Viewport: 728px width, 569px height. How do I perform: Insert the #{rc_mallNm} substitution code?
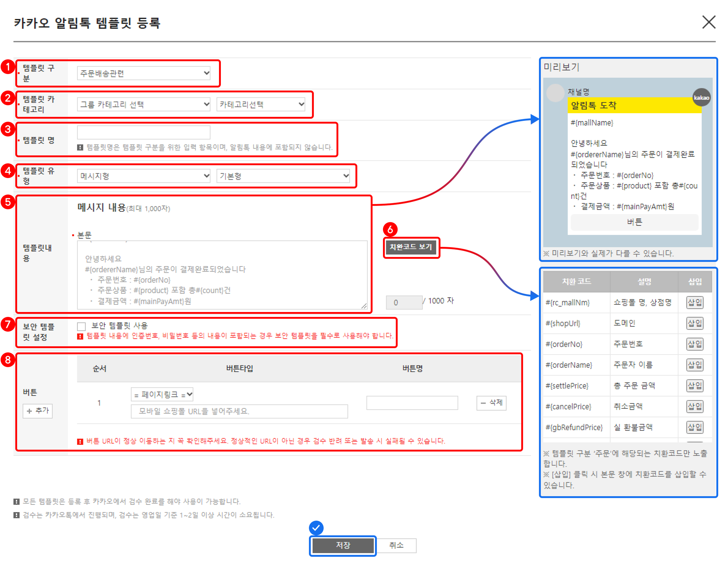(x=695, y=303)
